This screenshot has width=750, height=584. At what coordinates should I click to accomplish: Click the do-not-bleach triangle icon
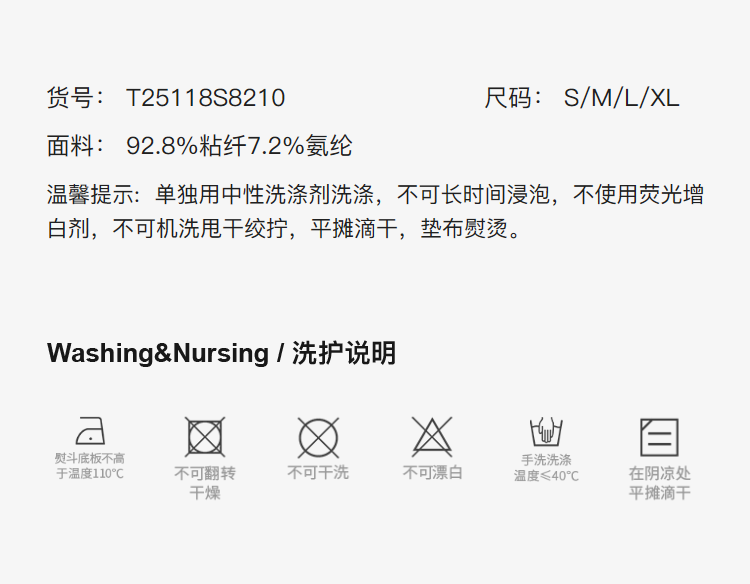(x=432, y=436)
